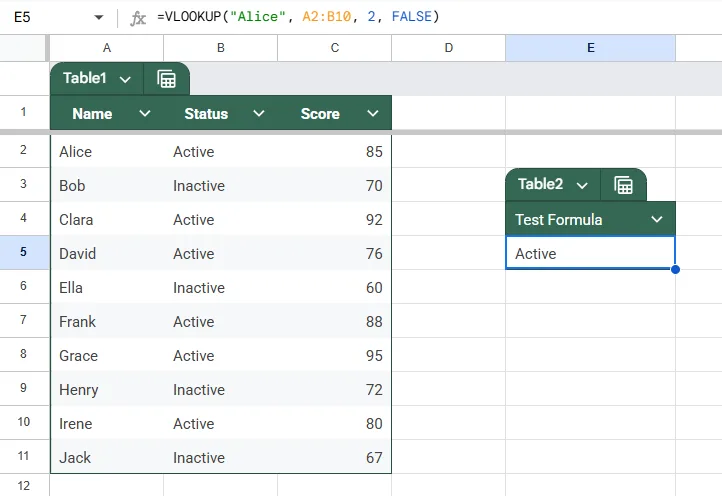Click the cell containing Grace
Screen dimensions: 722x496
pos(107,356)
